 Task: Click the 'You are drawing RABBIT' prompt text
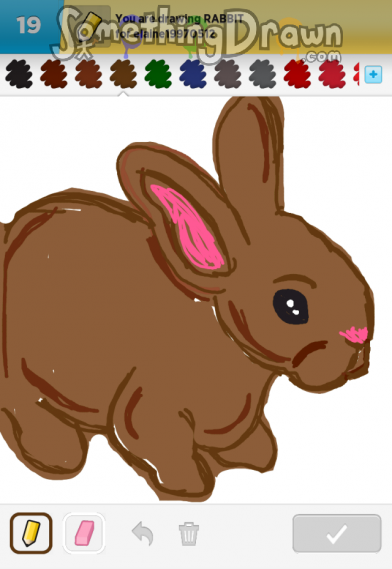point(179,19)
